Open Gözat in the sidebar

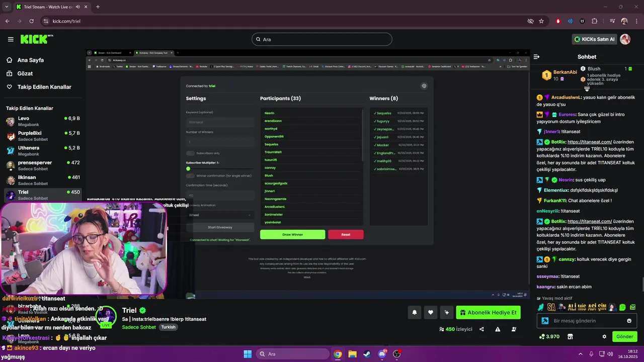pos(25,73)
